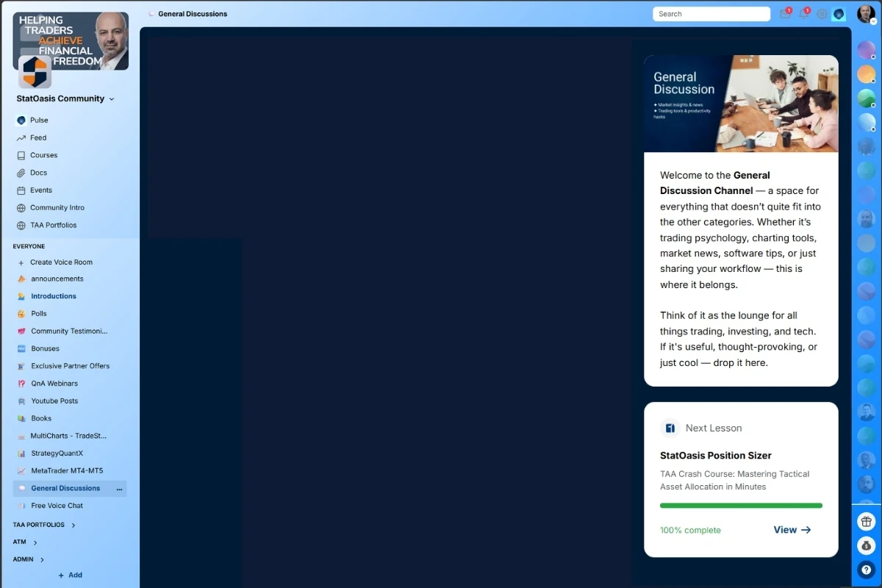Go to the Feed
882x588 pixels.
click(x=38, y=137)
